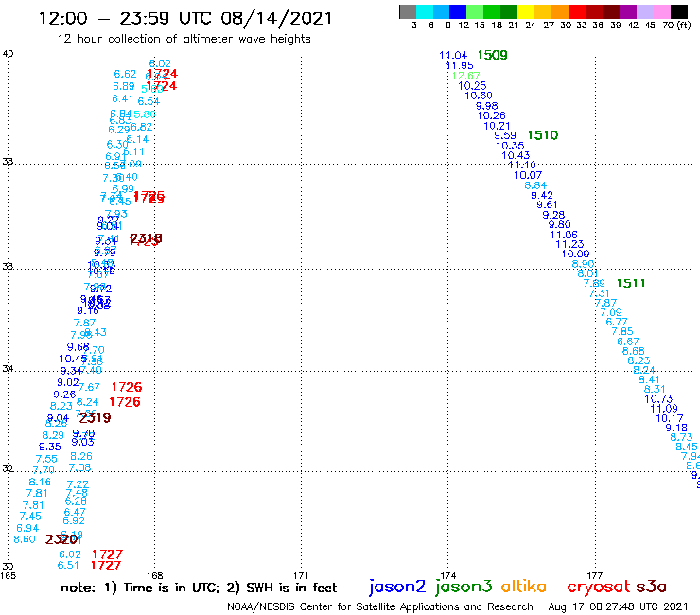
Task: Click the wave height value '9.35'
Action: [x=49, y=447]
